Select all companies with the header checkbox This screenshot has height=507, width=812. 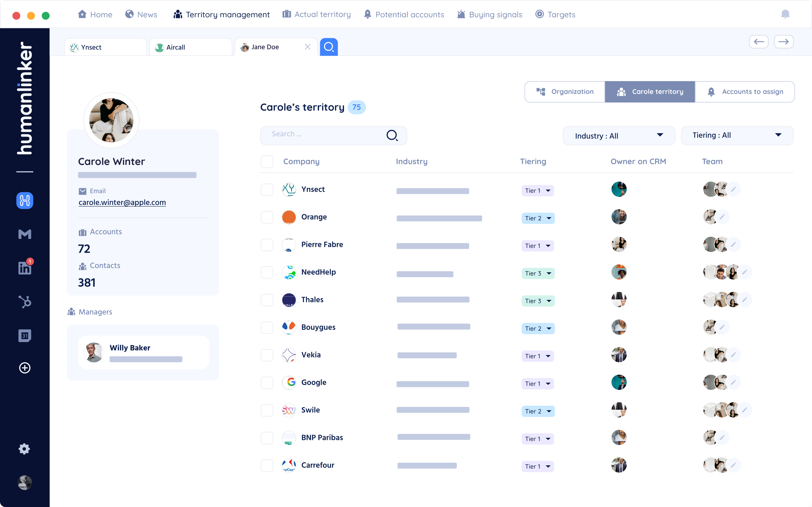click(267, 161)
